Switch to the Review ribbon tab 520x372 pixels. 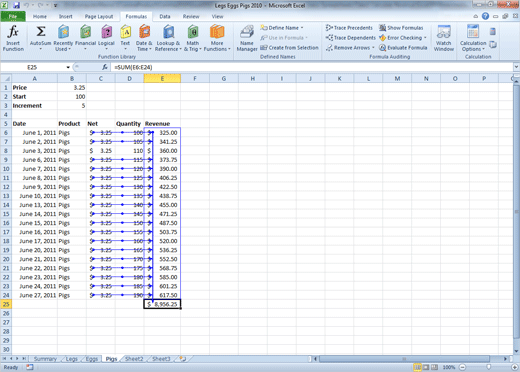pos(191,16)
